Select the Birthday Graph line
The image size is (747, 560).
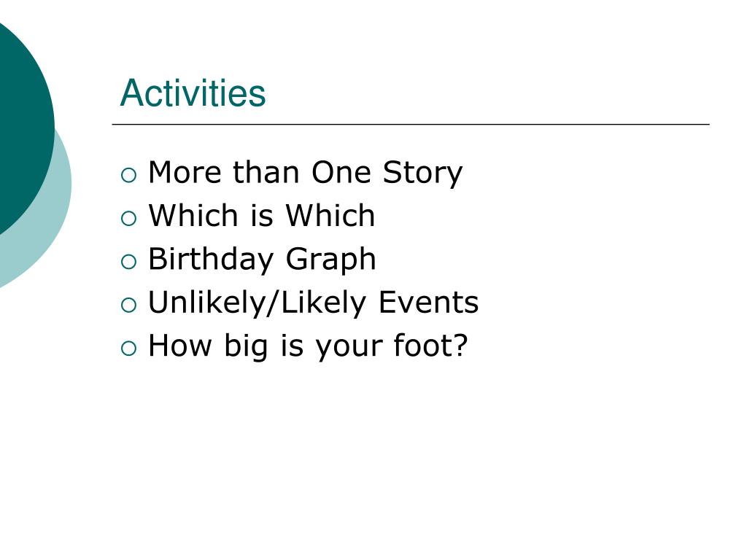point(262,260)
